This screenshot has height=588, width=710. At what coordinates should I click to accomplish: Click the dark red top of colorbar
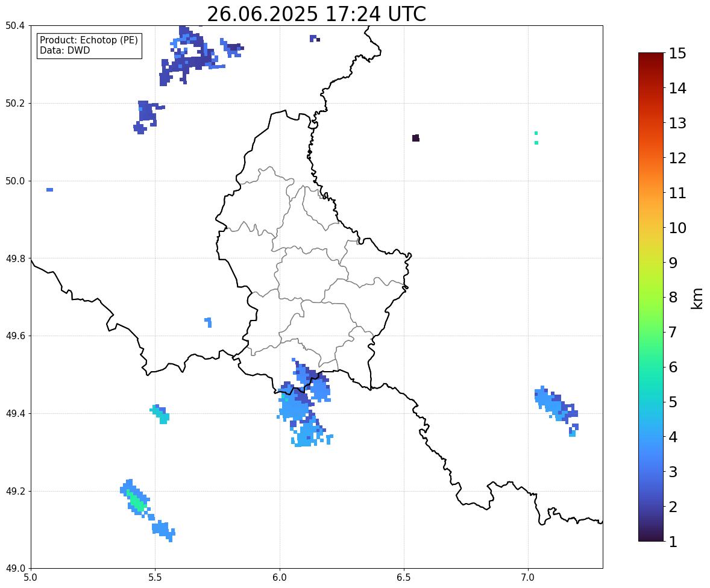click(651, 57)
